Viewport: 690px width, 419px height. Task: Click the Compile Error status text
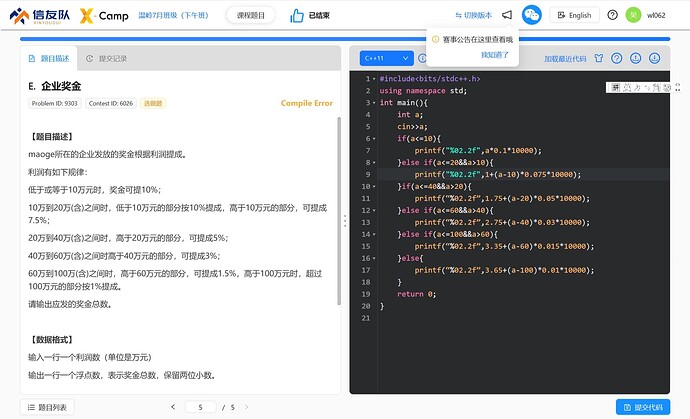coord(307,103)
